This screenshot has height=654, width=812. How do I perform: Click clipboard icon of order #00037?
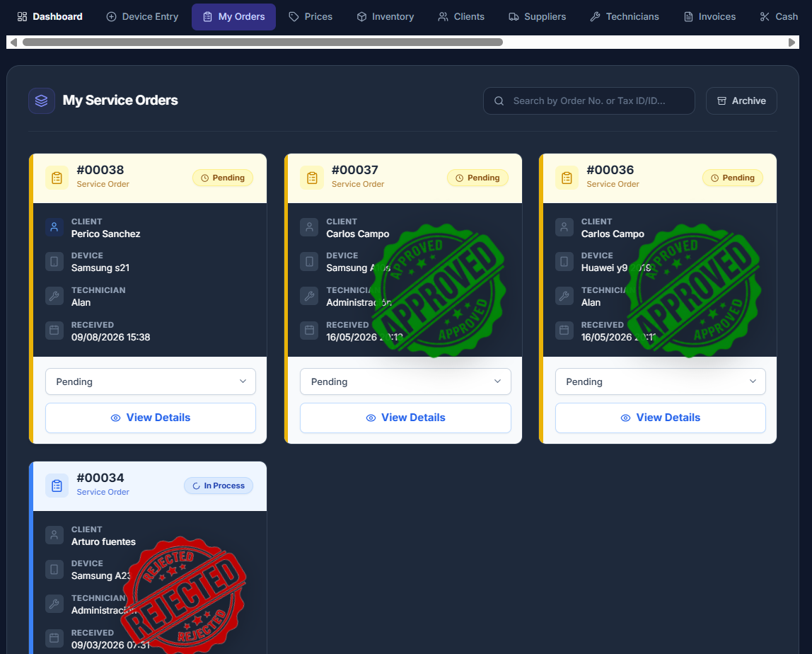(x=312, y=178)
